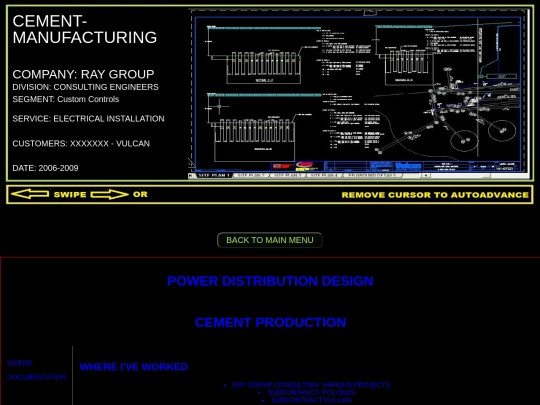The width and height of the screenshot is (540, 405).
Task: Click the RAY GROUP CONSULTING- VARIOUS PROJECTS bullet
Action: tap(311, 385)
